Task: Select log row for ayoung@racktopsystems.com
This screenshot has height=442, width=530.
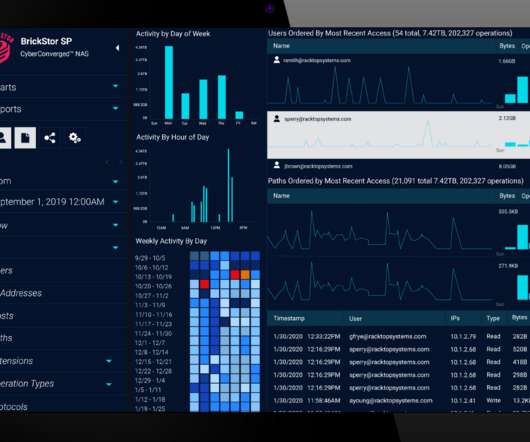Action: click(400, 400)
